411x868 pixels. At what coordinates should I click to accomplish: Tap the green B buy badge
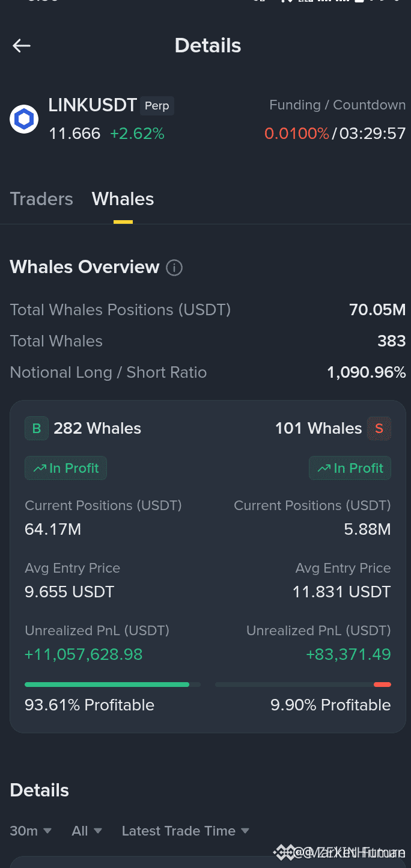[x=37, y=428]
